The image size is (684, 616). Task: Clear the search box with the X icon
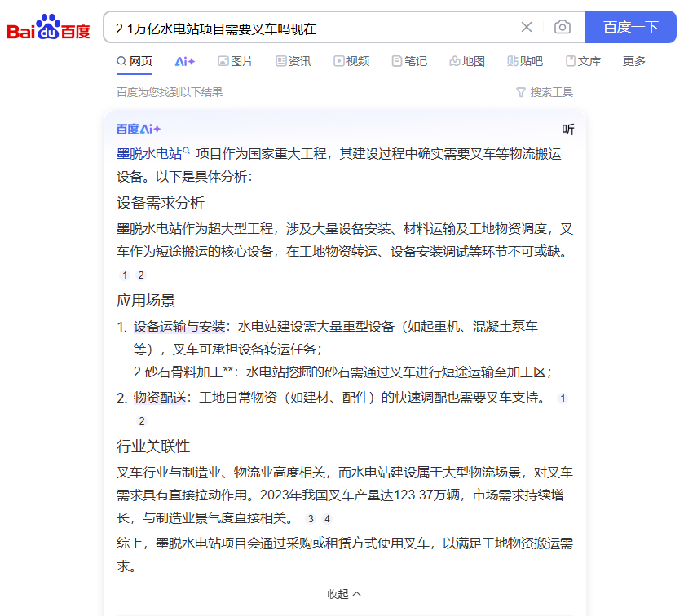point(527,27)
